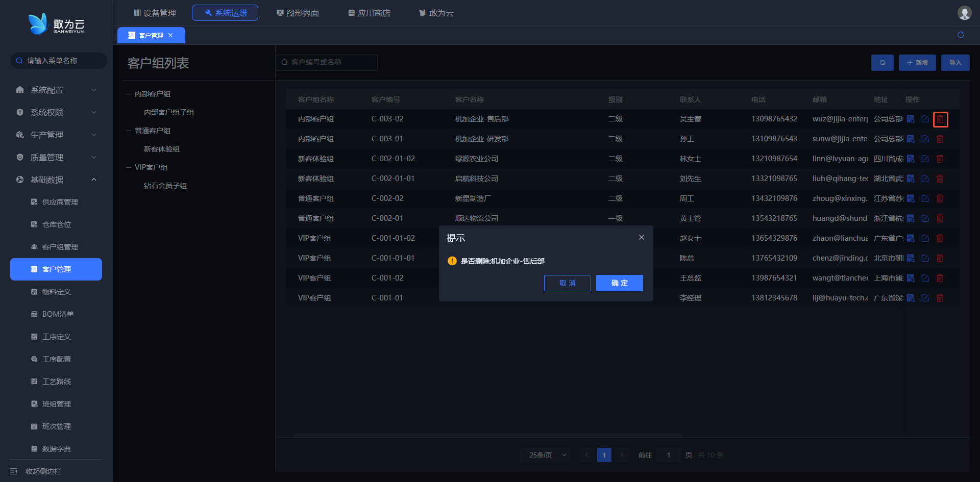Click the delete icon for C-003-01 row

940,139
